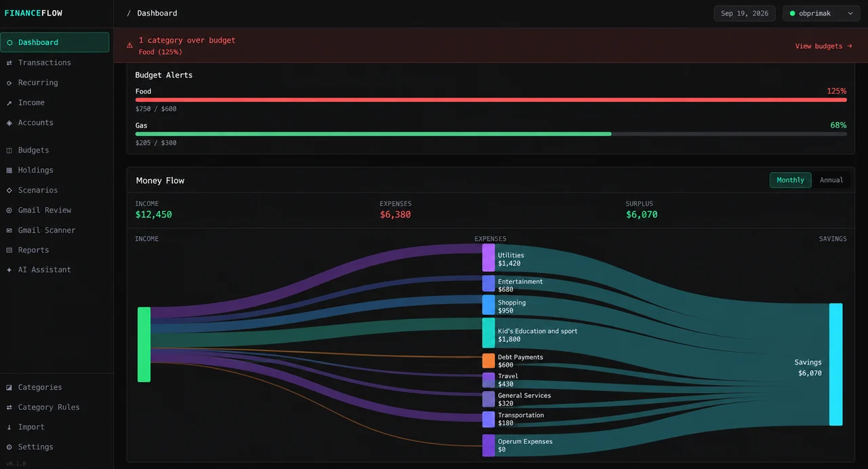Click the Operum Expenses node block

click(488, 445)
